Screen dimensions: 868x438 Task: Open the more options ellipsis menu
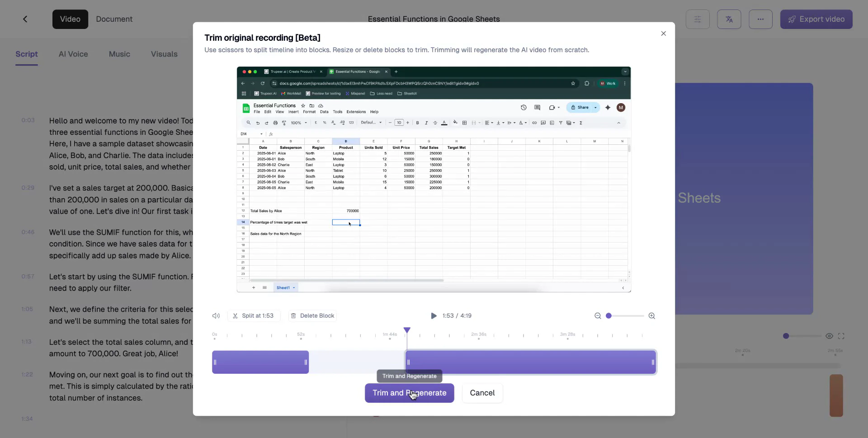click(x=761, y=19)
